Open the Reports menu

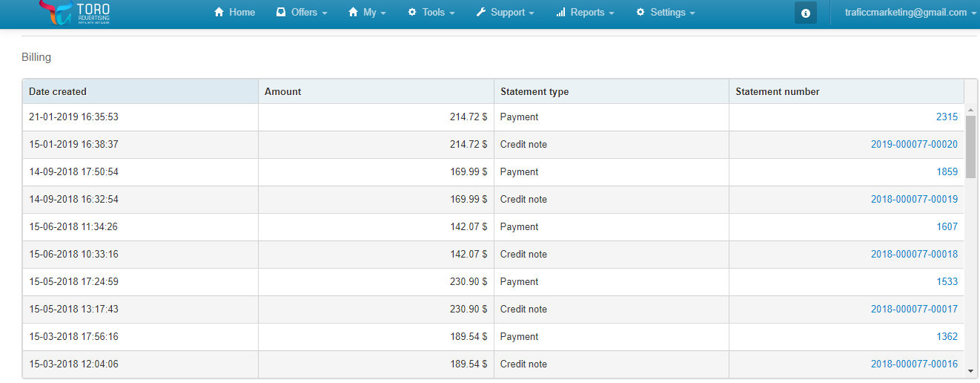[586, 13]
